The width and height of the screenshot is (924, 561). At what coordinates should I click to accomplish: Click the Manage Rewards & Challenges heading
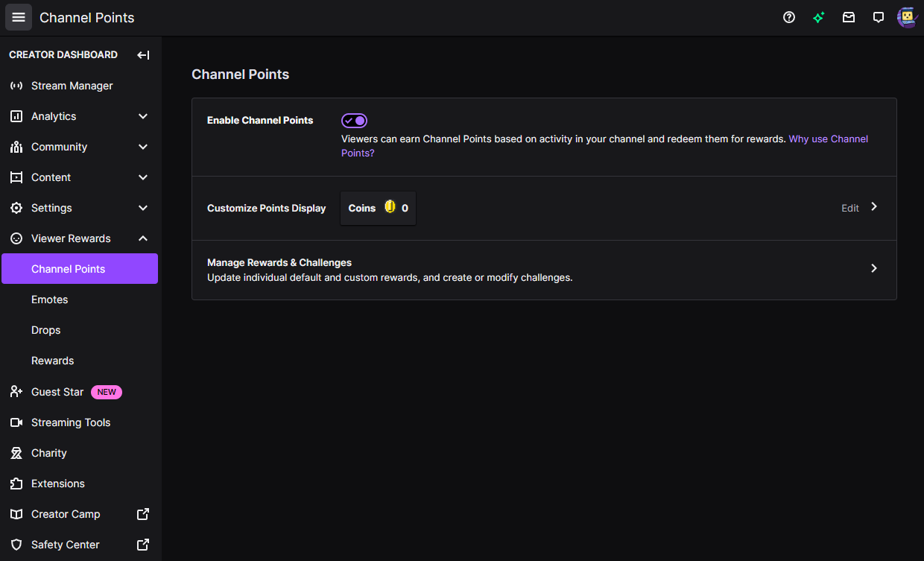279,262
